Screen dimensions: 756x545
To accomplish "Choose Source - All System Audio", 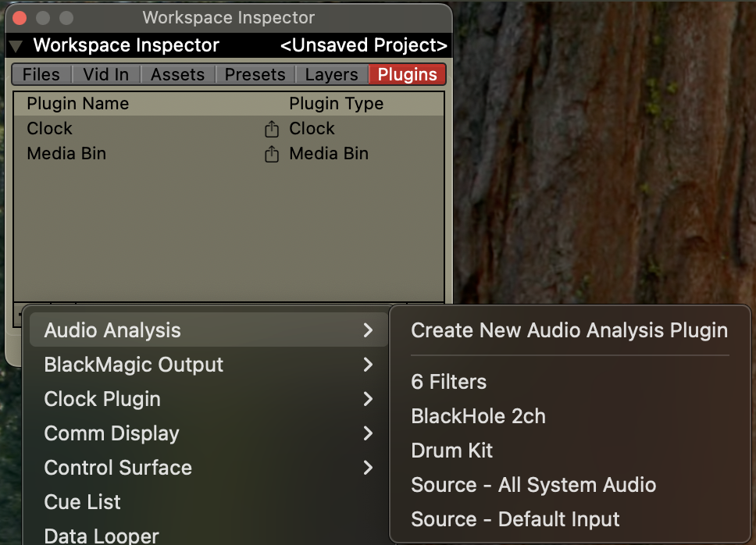I will pos(570,485).
